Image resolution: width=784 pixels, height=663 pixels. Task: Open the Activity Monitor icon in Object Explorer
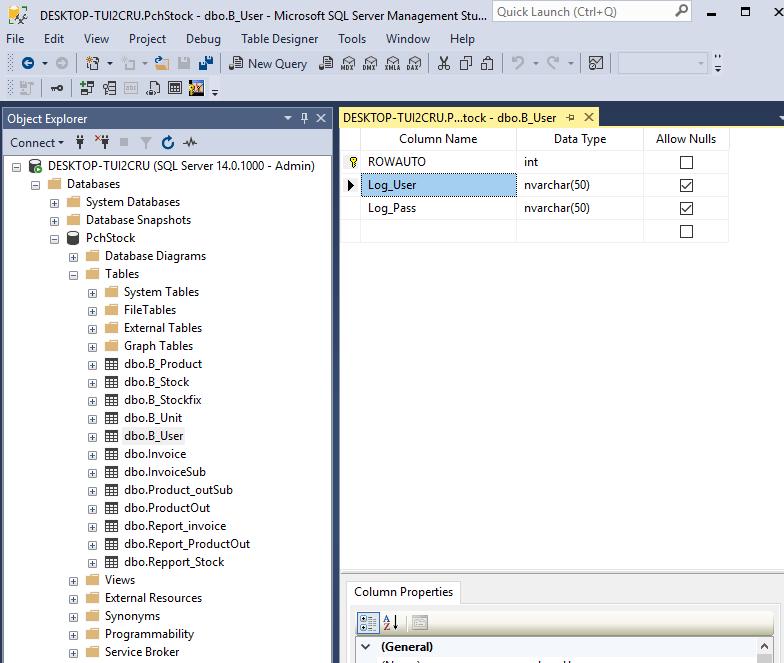coord(190,143)
